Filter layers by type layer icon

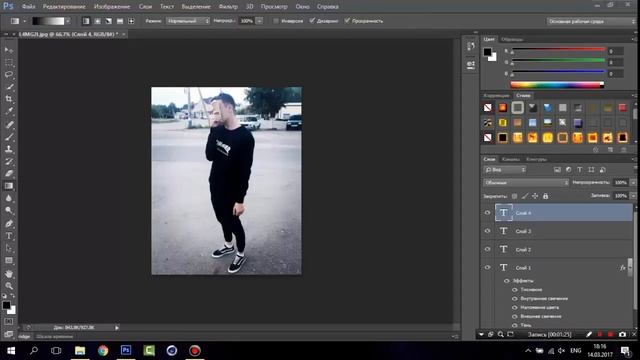(x=580, y=170)
